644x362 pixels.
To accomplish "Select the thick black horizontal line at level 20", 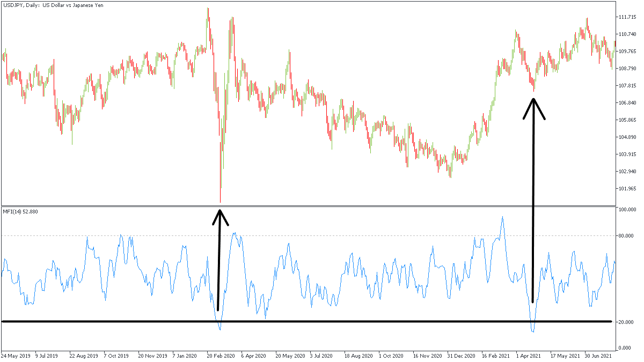I will point(322,321).
